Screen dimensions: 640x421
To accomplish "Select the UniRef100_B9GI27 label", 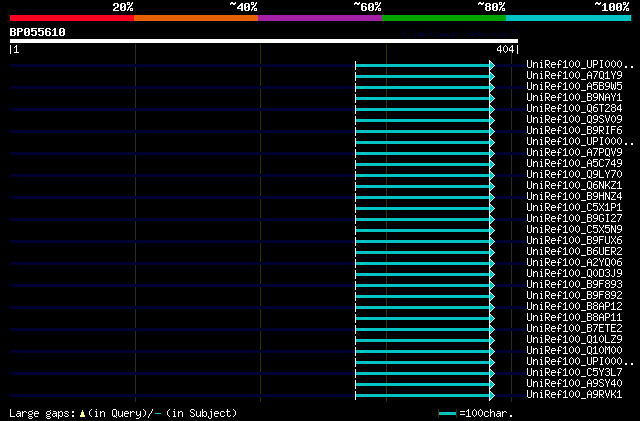I will [x=574, y=219].
